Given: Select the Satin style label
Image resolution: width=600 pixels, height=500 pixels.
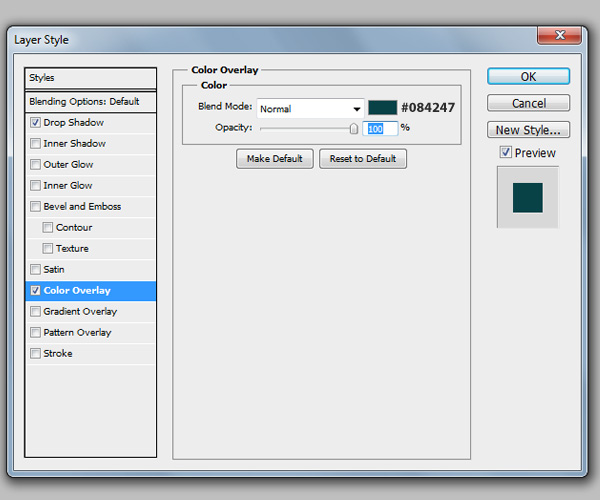Looking at the screenshot, I should (54, 269).
